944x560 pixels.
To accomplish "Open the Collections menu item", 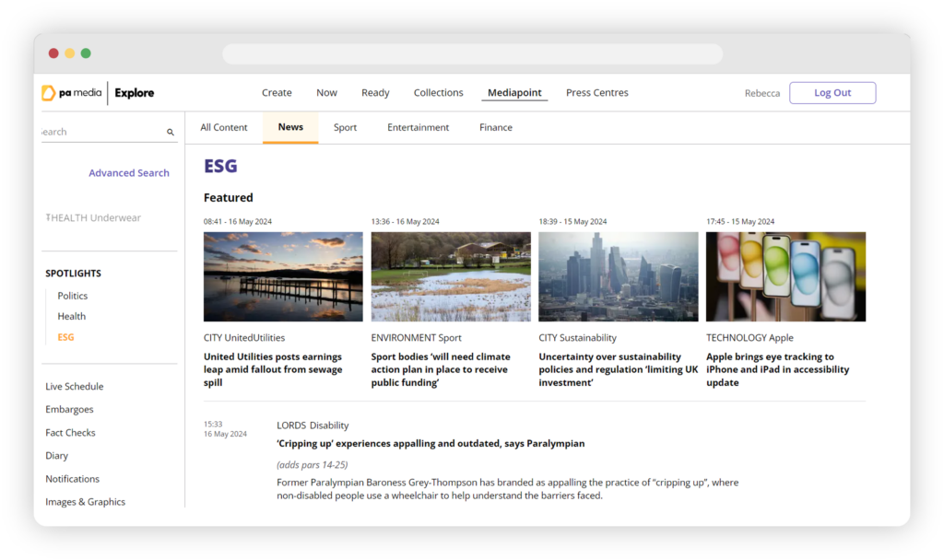I will (438, 93).
